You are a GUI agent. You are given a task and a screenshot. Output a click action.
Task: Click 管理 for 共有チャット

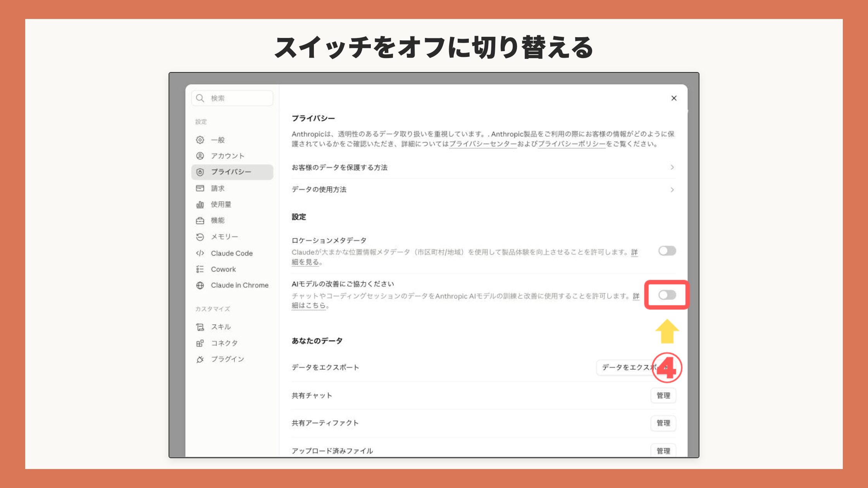(x=663, y=395)
